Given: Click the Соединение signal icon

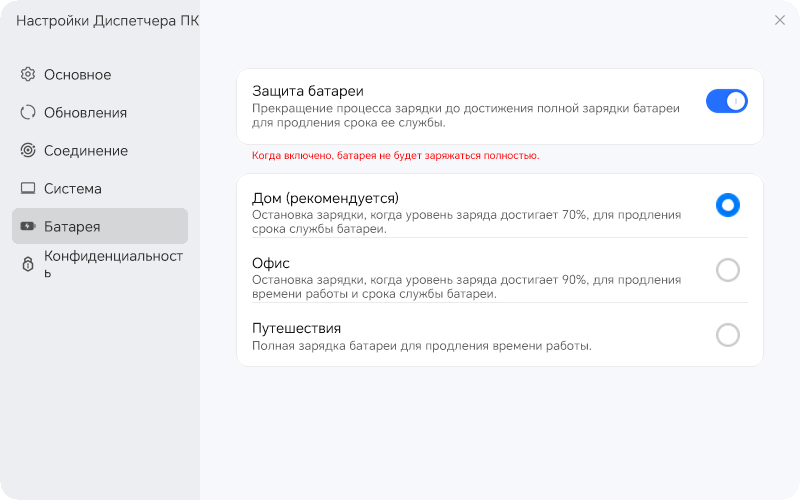Looking at the screenshot, I should tap(28, 151).
